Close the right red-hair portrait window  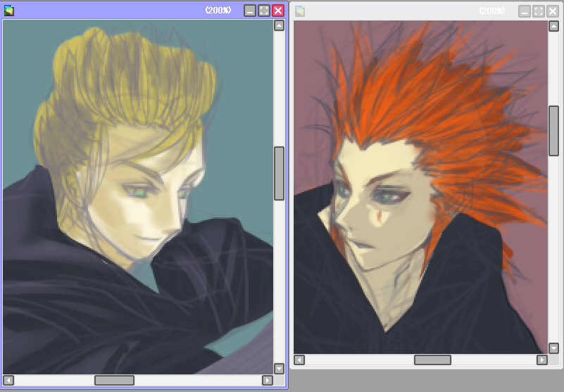(x=553, y=11)
